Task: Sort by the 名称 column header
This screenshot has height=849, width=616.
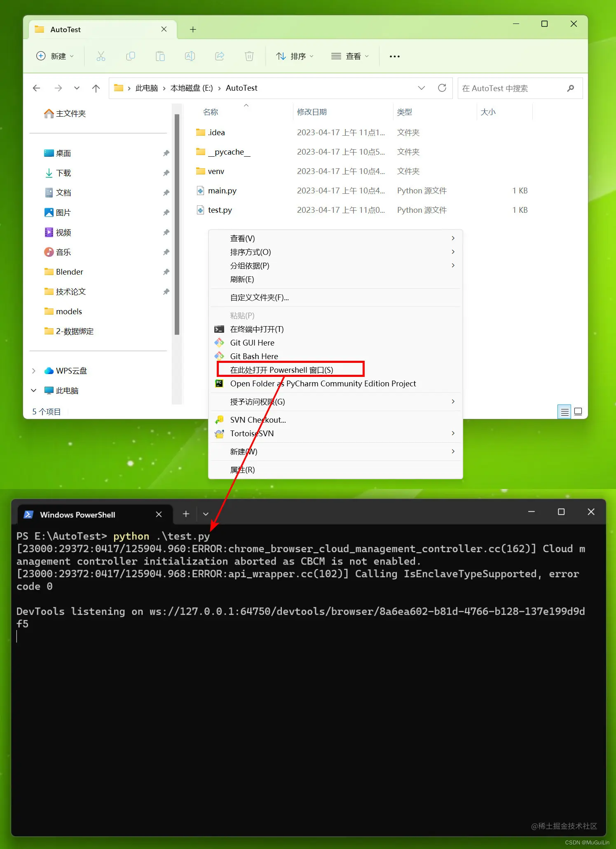Action: (211, 112)
